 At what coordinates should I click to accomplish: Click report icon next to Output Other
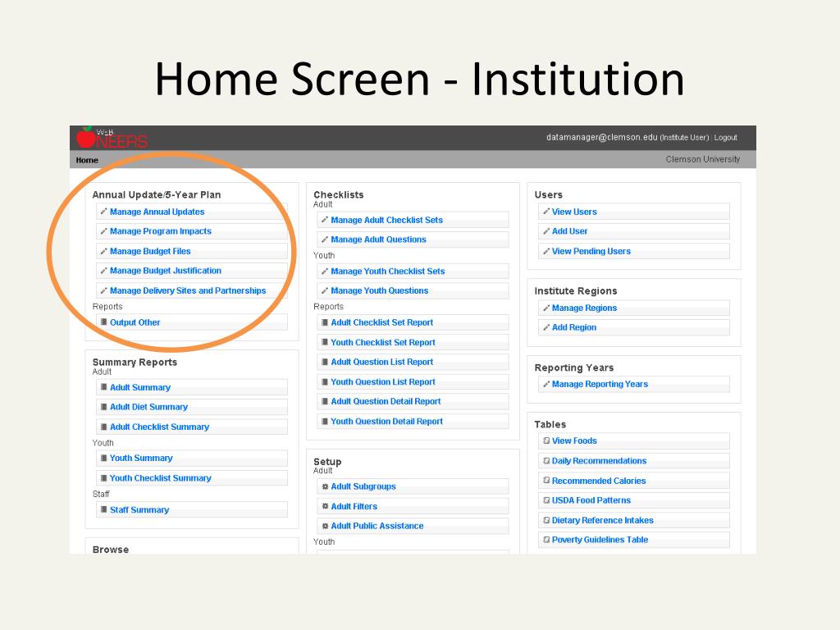[104, 322]
